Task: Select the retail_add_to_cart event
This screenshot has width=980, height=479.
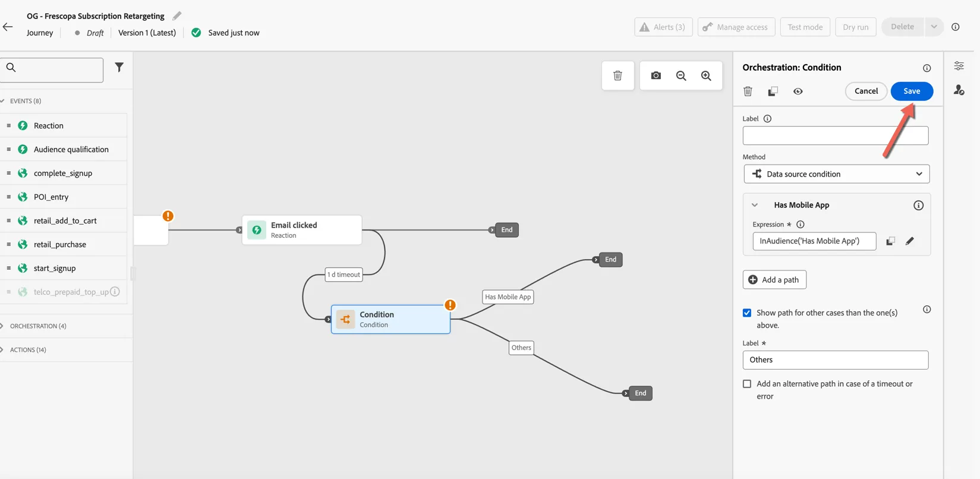Action: [x=64, y=220]
